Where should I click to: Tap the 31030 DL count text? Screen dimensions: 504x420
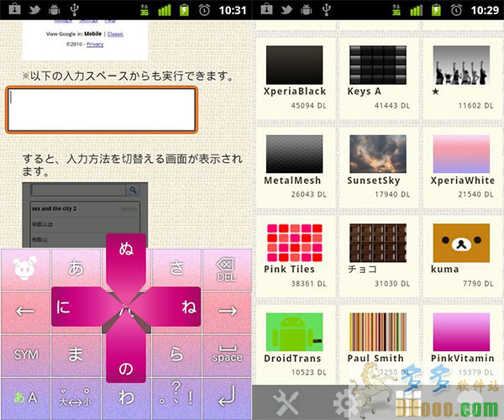(392, 284)
